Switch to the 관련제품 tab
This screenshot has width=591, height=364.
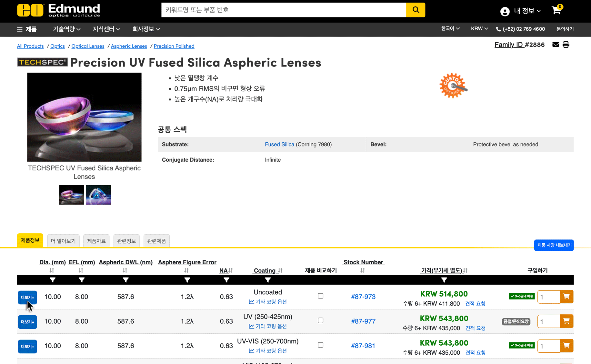(x=156, y=241)
